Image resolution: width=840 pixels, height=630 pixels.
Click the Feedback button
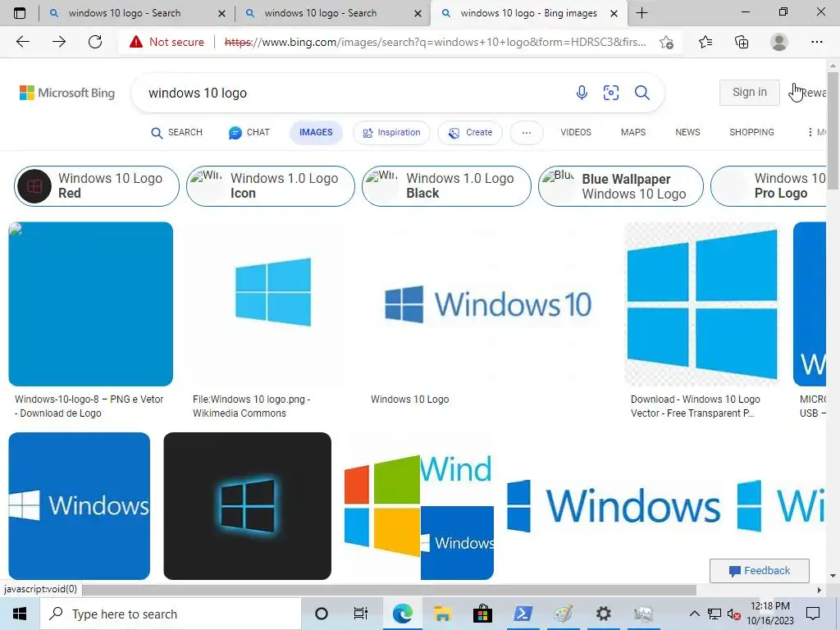point(759,571)
